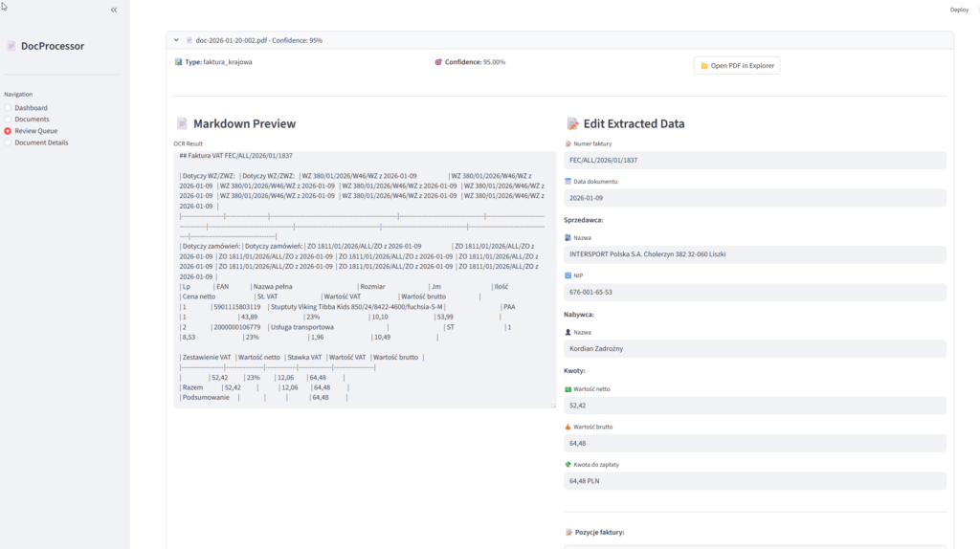Click the chart icon next to Type
The image size is (980, 549).
(179, 62)
